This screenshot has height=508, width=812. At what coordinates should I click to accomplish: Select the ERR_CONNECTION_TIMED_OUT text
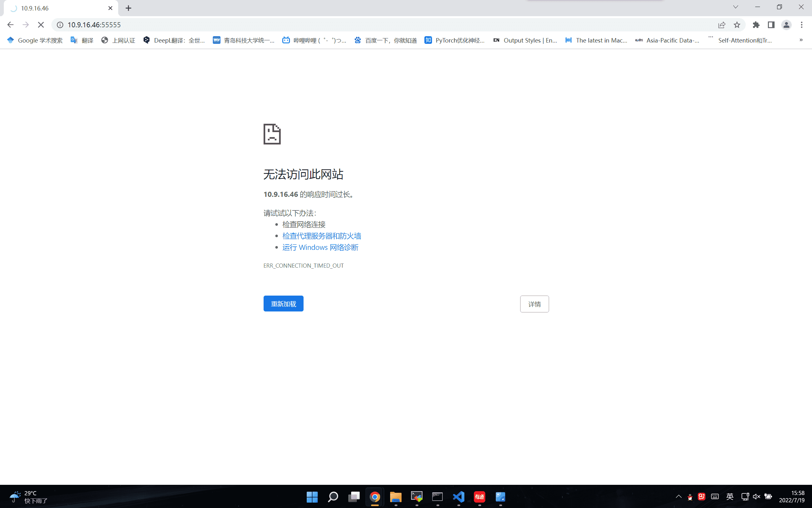point(303,266)
